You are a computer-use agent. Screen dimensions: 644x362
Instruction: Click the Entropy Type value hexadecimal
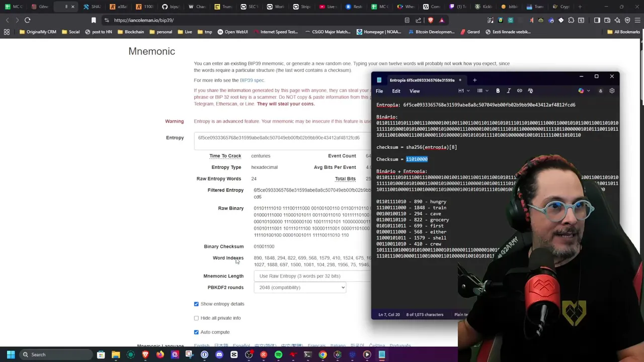click(264, 167)
